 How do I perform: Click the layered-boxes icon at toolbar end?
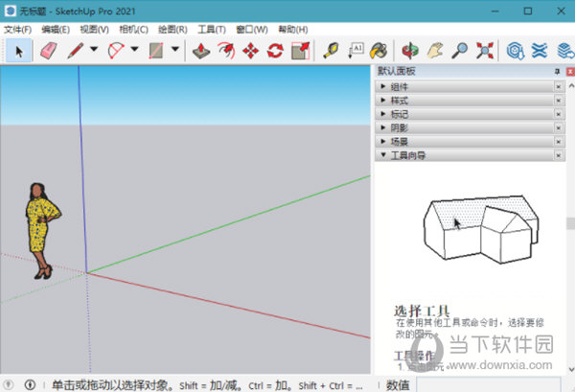(x=565, y=51)
